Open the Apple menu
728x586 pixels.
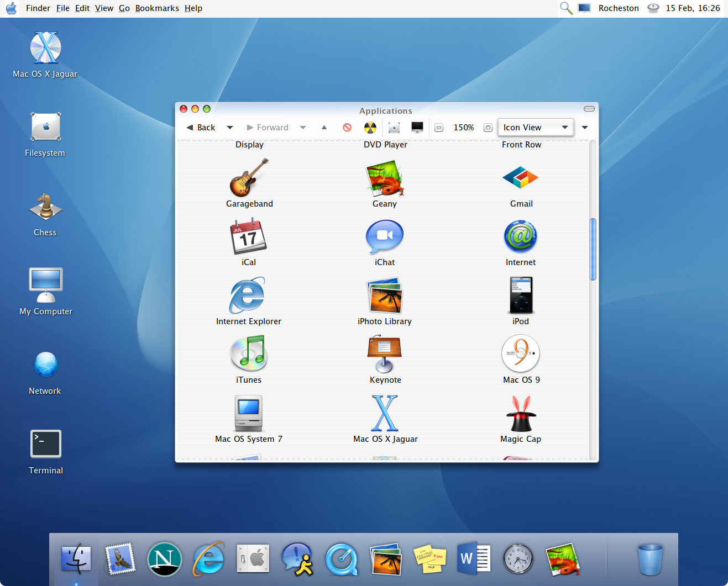[x=11, y=8]
